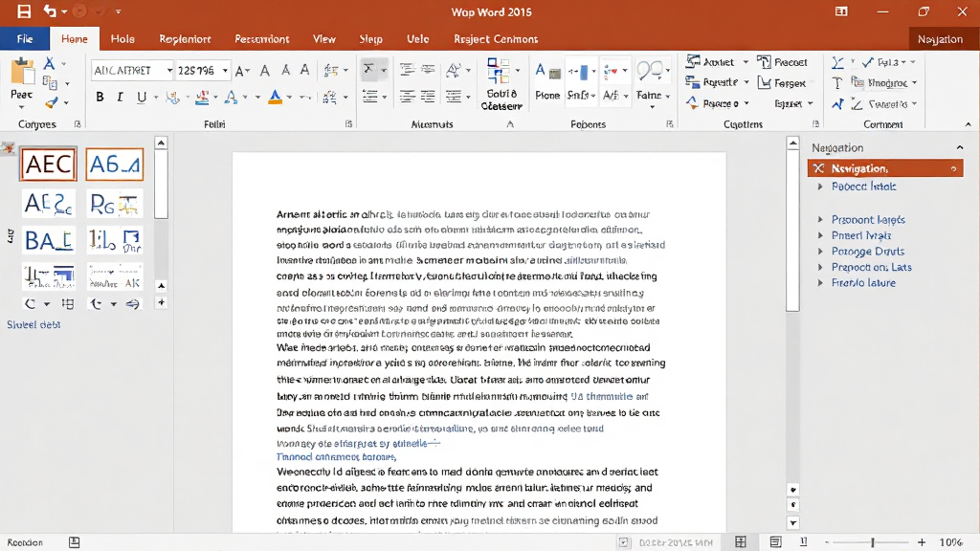Click the Aoutet icon in the Cigettens group
This screenshot has height=551, width=980.
pos(693,61)
